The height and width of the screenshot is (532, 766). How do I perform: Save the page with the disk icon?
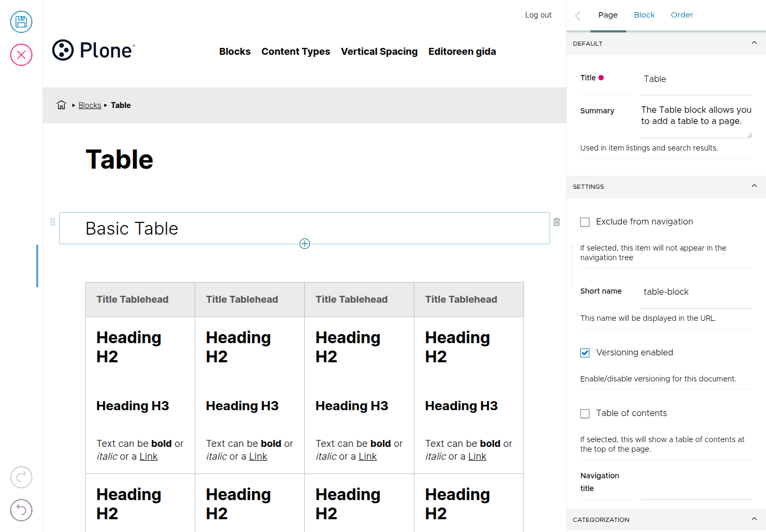(21, 22)
